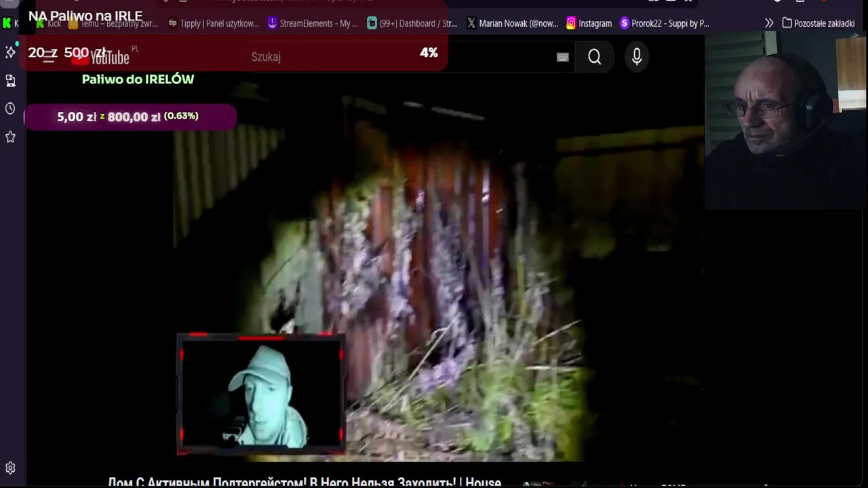Click the face-cam picture-in-picture inside video
This screenshot has width=868, height=488.
[x=261, y=394]
